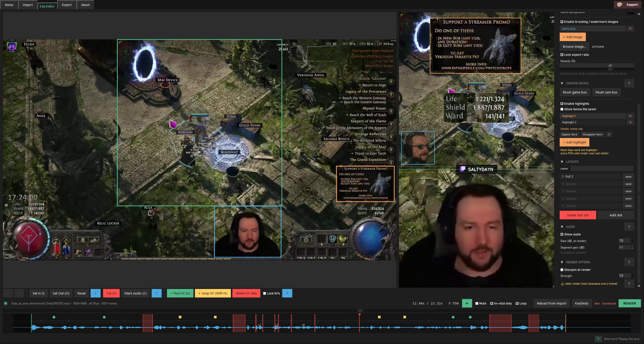The width and height of the screenshot is (644, 344).
Task: Enable Allow below the seam
Action: (562, 109)
